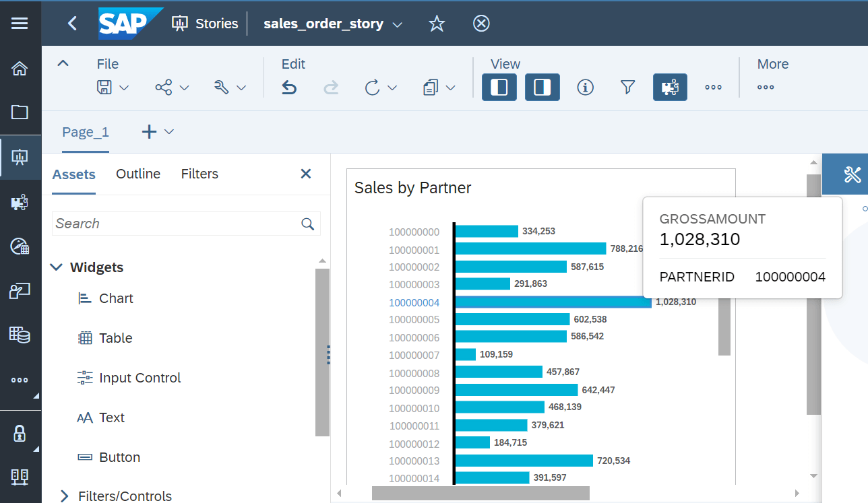Image resolution: width=868 pixels, height=503 pixels.
Task: Open the Designer panel on the right
Action: (x=852, y=174)
